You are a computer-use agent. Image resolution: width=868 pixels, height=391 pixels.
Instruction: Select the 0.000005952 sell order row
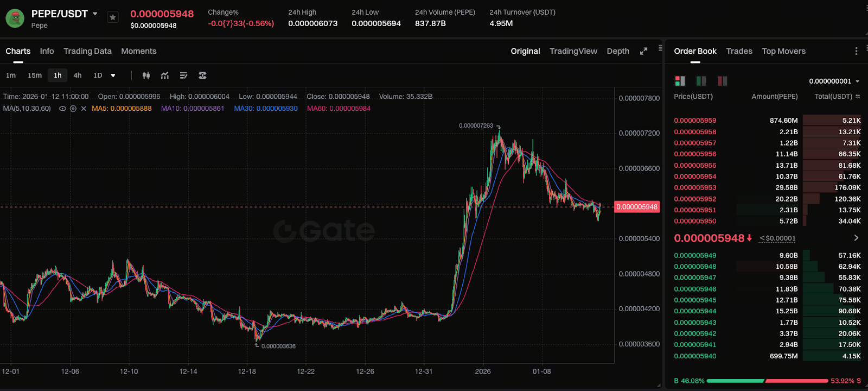(x=767, y=199)
